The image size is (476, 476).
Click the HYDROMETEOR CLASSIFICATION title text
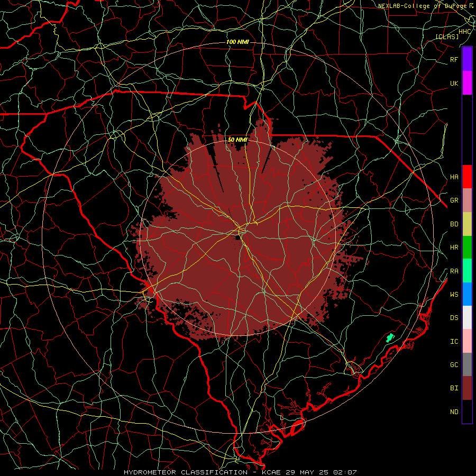pyautogui.click(x=186, y=472)
